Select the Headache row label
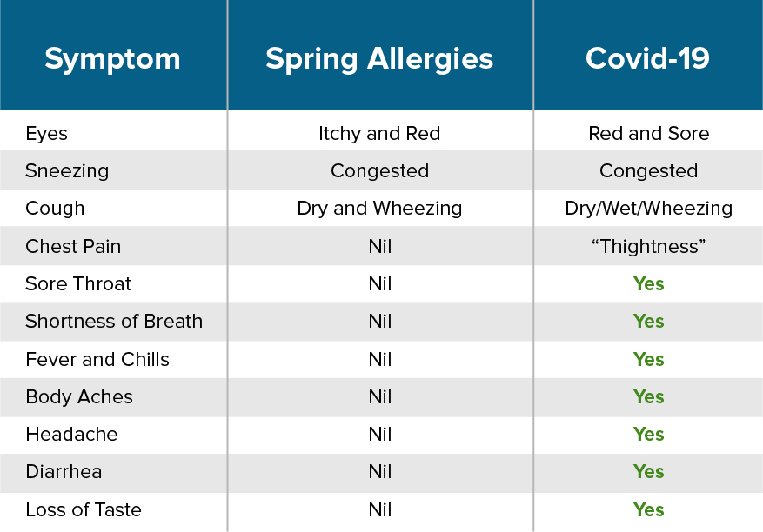Screen dimensions: 763x532 (x=71, y=435)
